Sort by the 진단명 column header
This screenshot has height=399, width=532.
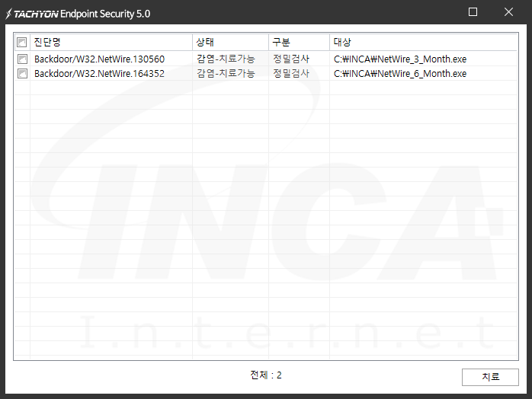tap(111, 42)
